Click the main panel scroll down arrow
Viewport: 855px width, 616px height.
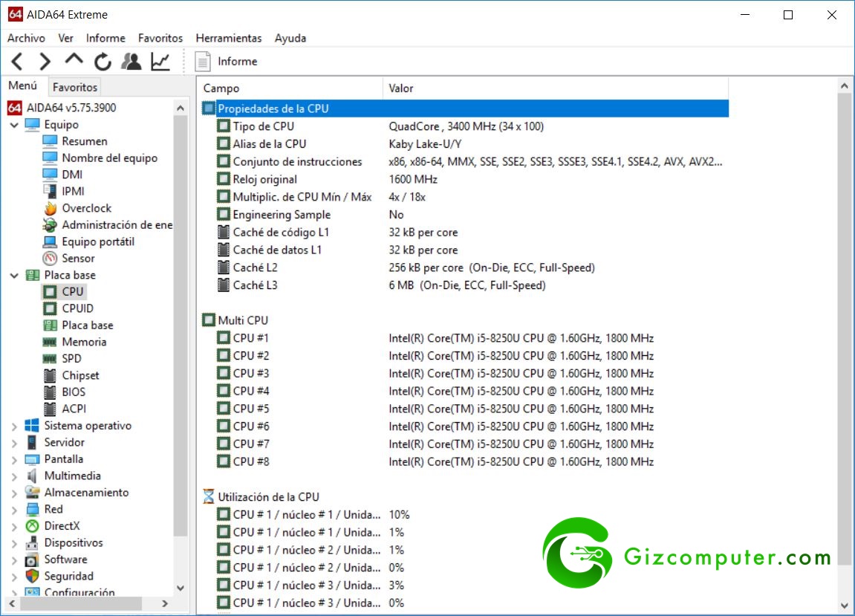[844, 606]
